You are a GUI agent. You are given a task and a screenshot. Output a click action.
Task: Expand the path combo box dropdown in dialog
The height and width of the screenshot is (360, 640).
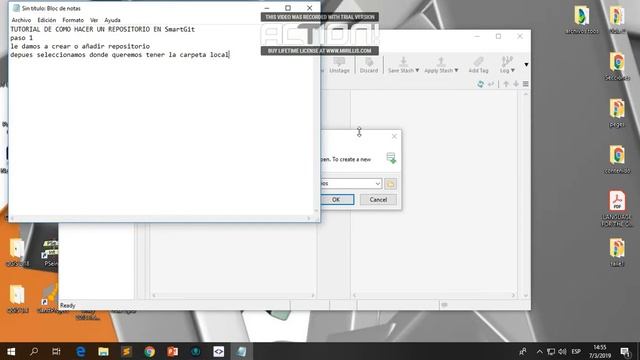coord(378,184)
